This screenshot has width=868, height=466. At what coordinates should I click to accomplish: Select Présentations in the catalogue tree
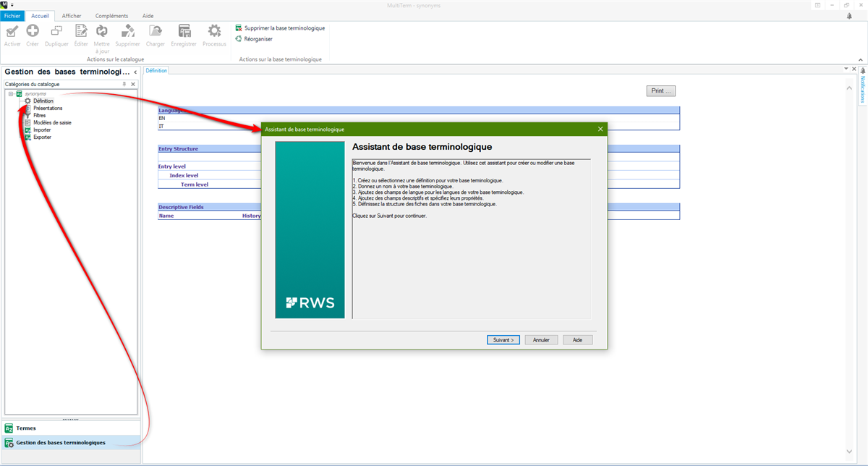(48, 108)
